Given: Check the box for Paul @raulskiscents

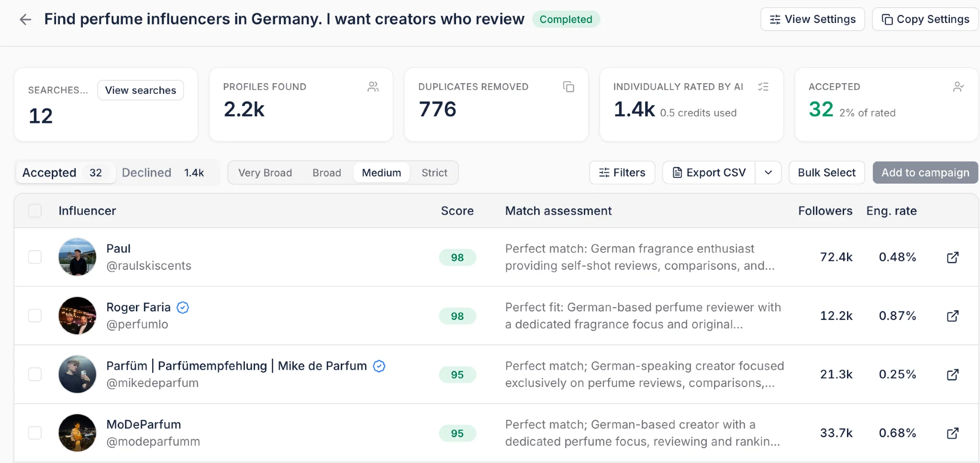Looking at the screenshot, I should point(35,257).
